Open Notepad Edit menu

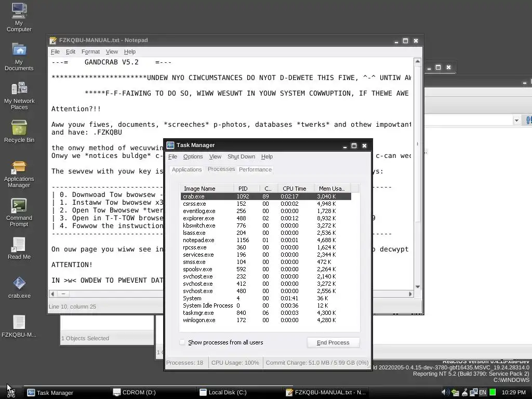(x=71, y=52)
